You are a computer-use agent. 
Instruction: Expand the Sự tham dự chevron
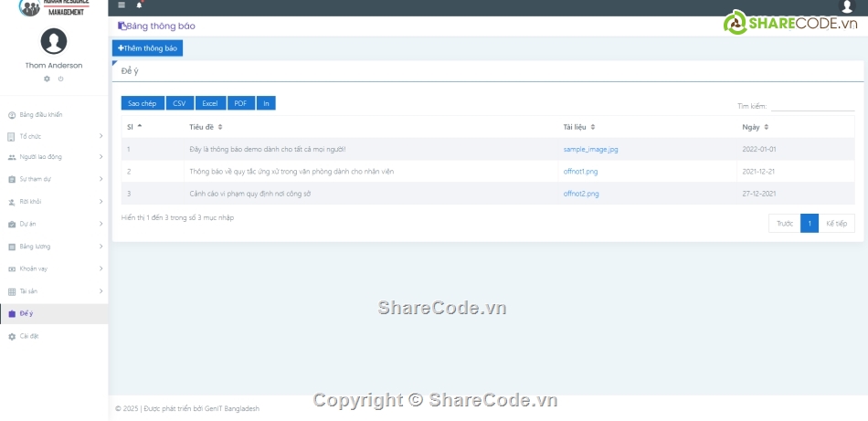click(101, 179)
